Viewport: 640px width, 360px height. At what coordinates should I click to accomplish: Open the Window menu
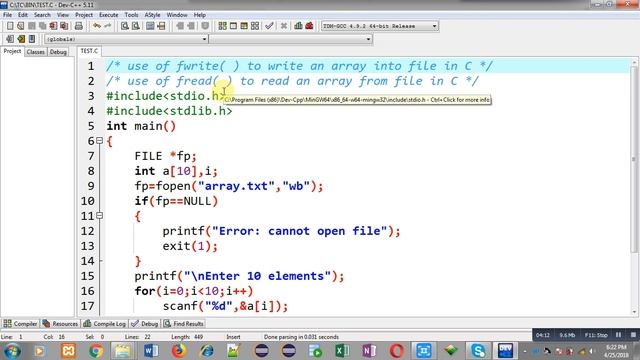[177, 15]
